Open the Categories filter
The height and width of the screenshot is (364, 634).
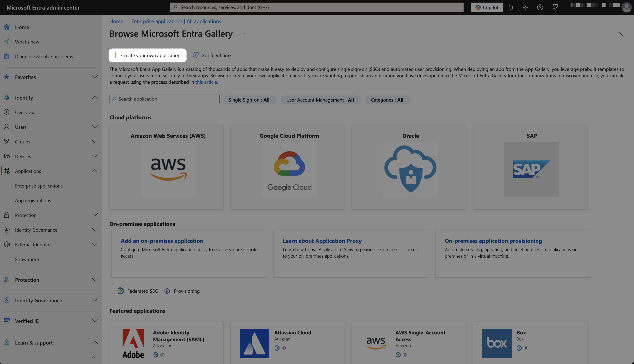387,100
